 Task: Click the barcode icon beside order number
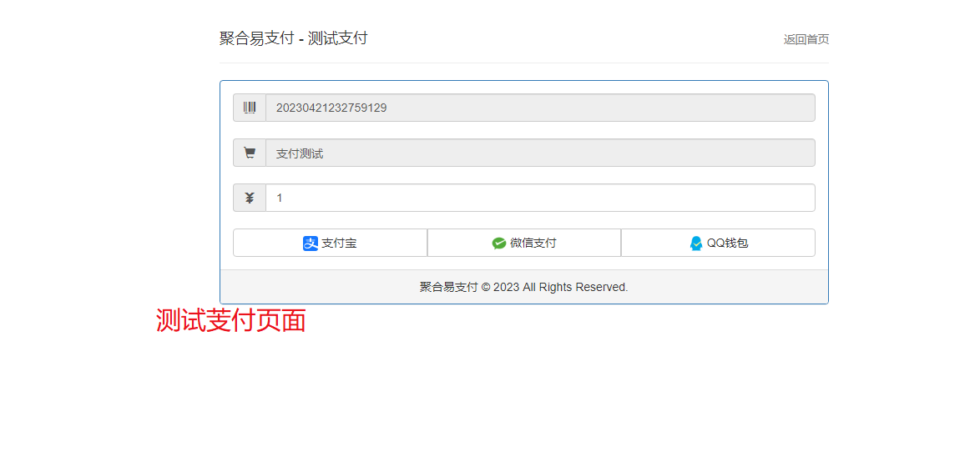coord(250,108)
